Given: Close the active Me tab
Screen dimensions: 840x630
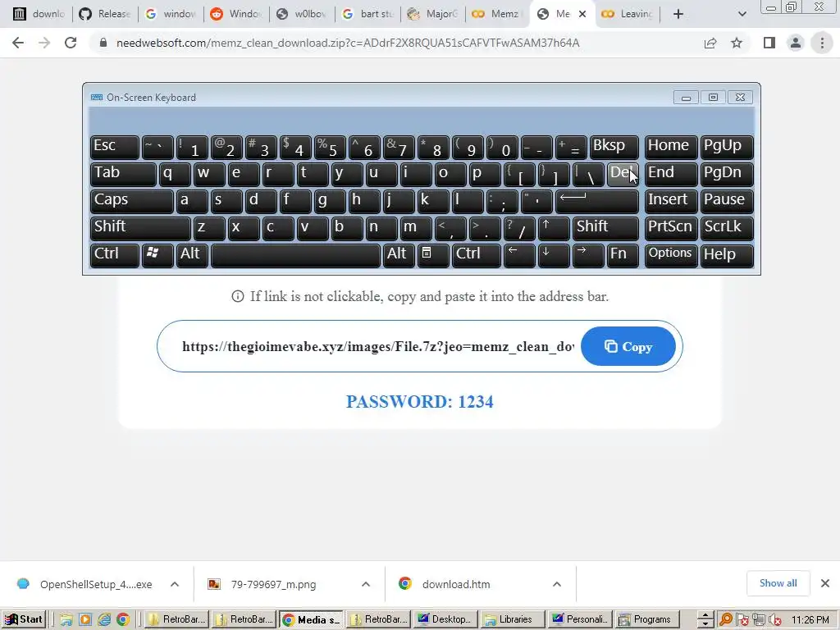Looking at the screenshot, I should point(583,14).
